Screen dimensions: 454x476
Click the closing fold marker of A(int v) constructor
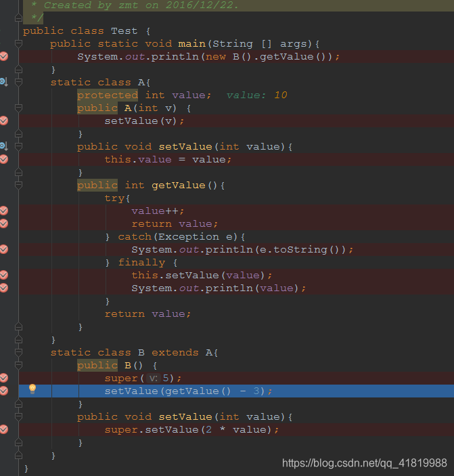coord(18,134)
